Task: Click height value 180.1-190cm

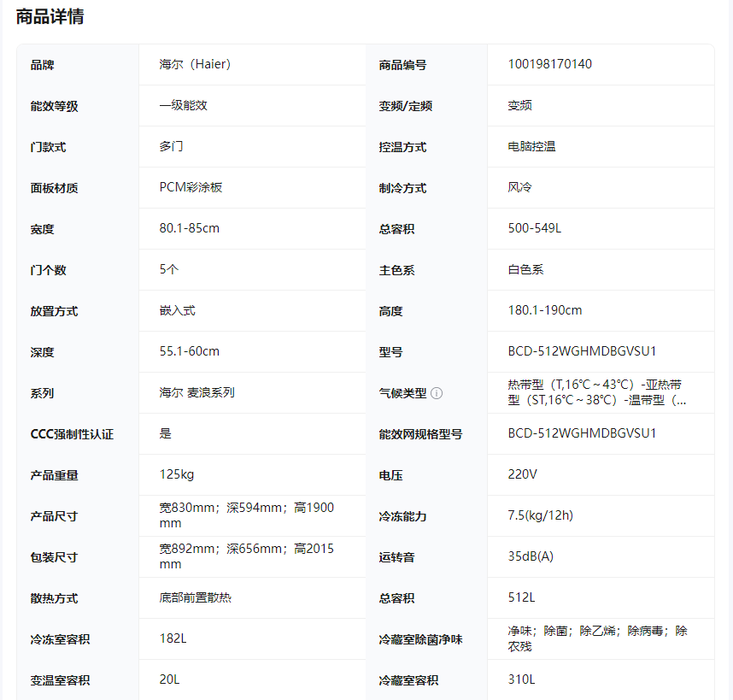Action: [x=545, y=310]
